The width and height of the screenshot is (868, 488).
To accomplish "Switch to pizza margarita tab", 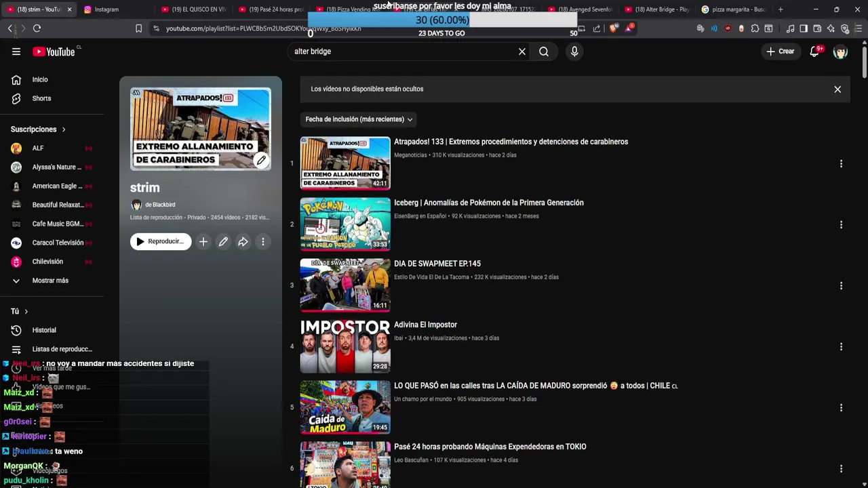I will pyautogui.click(x=735, y=9).
